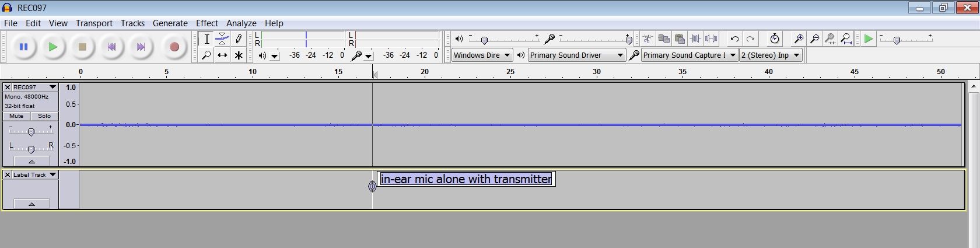Click the Fit Project zoom icon

tap(846, 39)
